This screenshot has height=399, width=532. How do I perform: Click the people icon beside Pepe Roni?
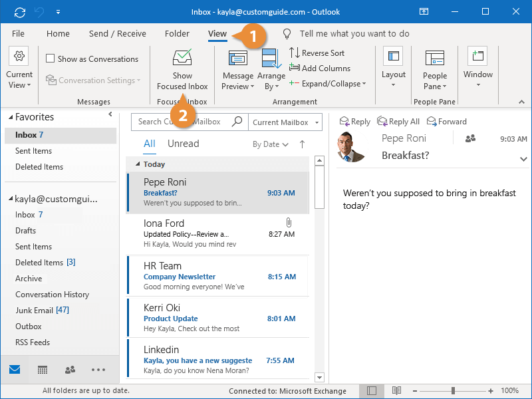click(470, 138)
